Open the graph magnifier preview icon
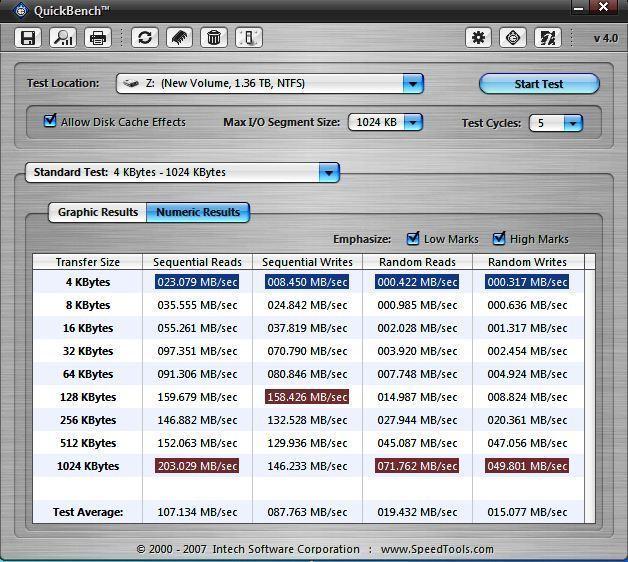The width and height of the screenshot is (628, 562). (63, 38)
